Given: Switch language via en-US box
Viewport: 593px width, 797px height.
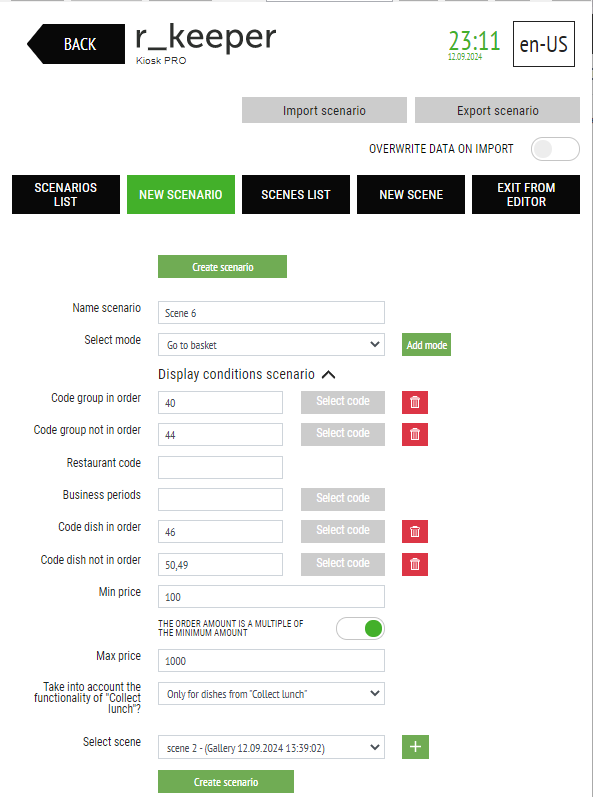Looking at the screenshot, I should click(x=544, y=44).
